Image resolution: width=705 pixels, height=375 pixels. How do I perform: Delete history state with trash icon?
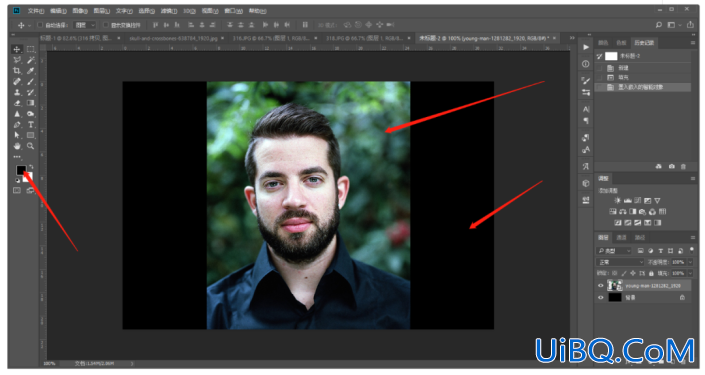pos(683,166)
